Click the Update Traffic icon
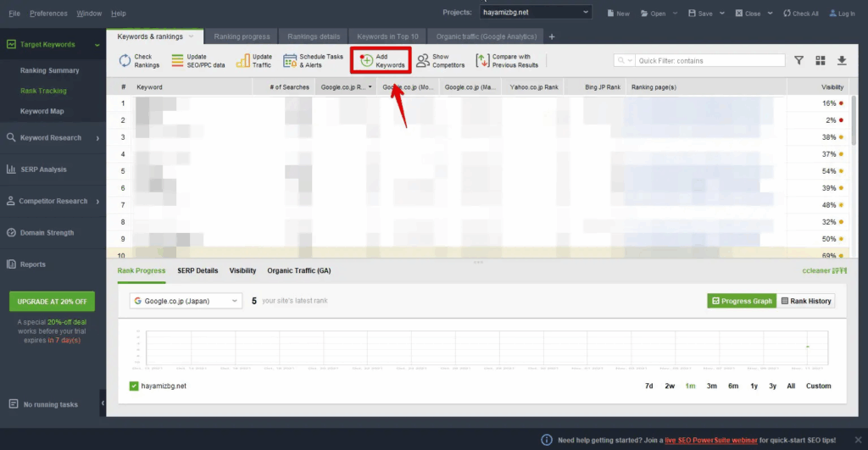868x450 pixels. tap(242, 61)
